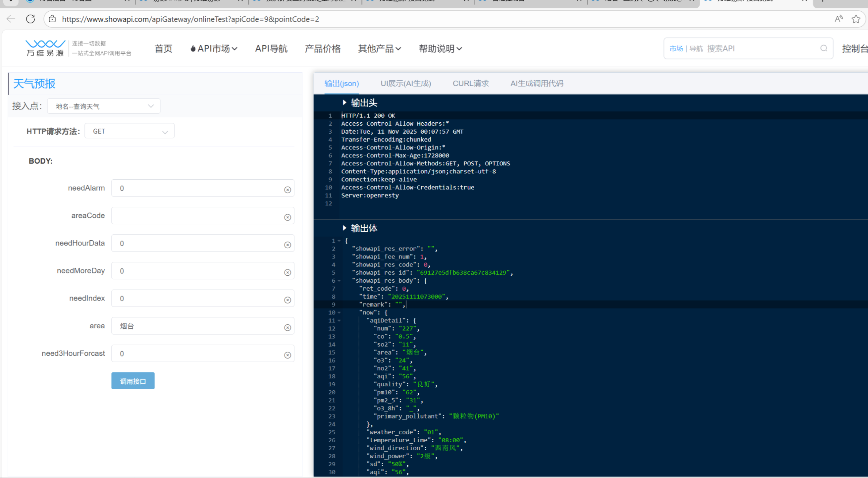Open the 产品价格 link
868x478 pixels.
323,49
